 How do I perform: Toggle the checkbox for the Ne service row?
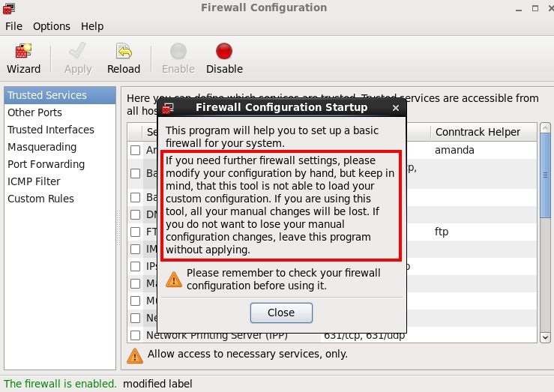[136, 318]
